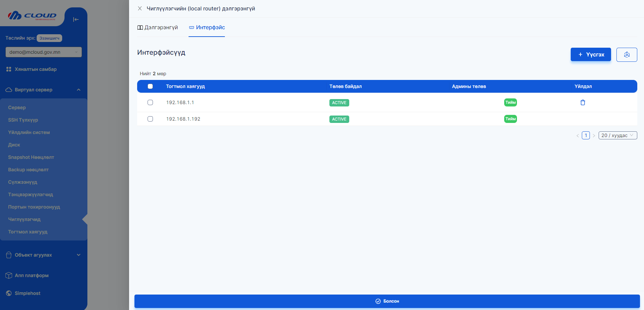
Task: Check the box for 192.168.1.1 row
Action: (150, 102)
